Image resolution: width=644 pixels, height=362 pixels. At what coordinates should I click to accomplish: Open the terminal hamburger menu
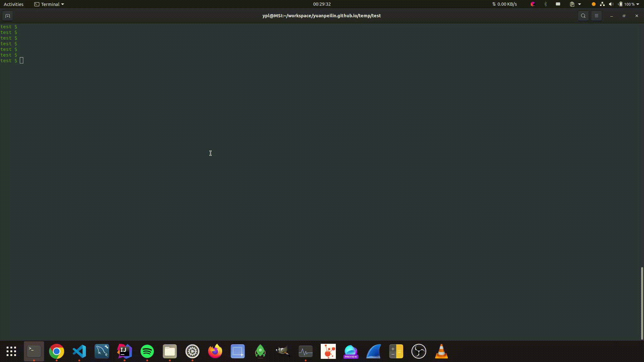coord(596,16)
